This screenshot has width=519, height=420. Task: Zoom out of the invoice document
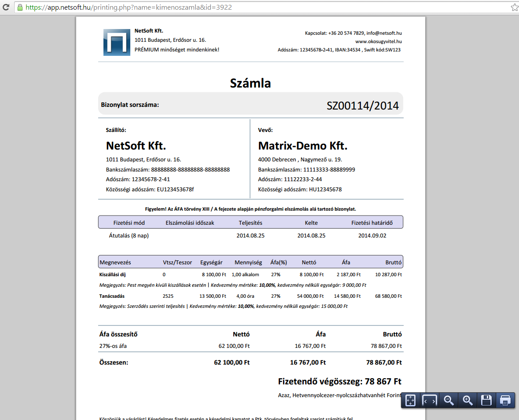click(449, 400)
